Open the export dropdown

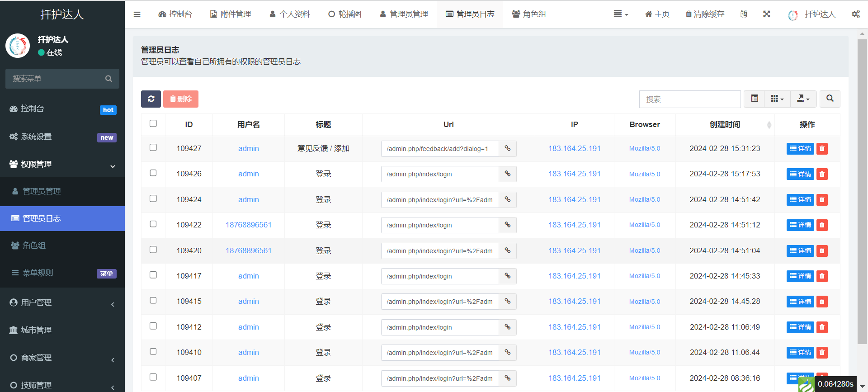tap(803, 99)
